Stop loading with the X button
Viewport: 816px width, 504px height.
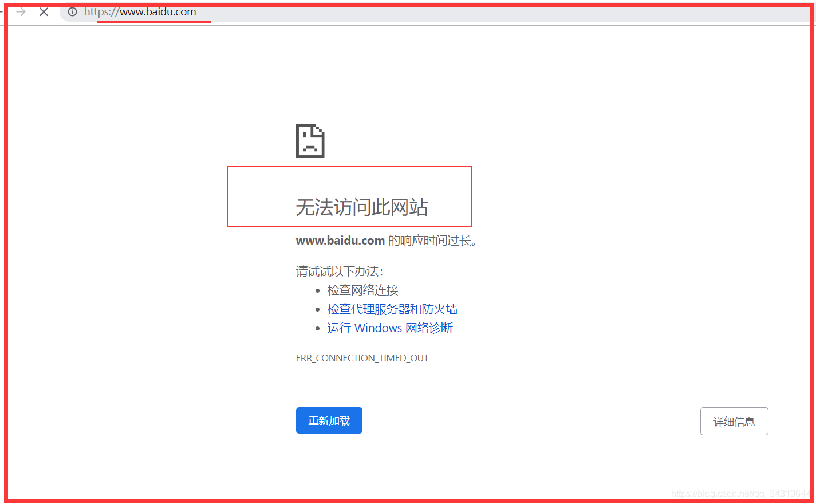click(44, 12)
